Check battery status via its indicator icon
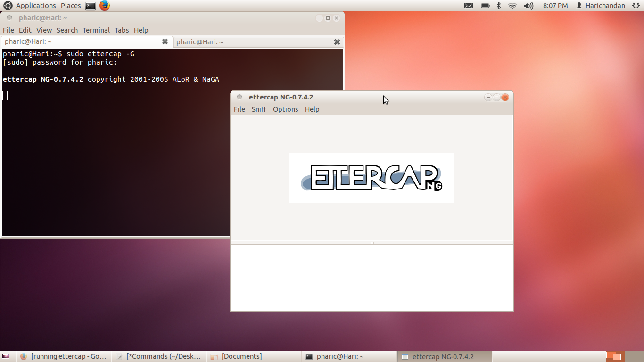Screen dimensions: 644x362 (x=486, y=6)
